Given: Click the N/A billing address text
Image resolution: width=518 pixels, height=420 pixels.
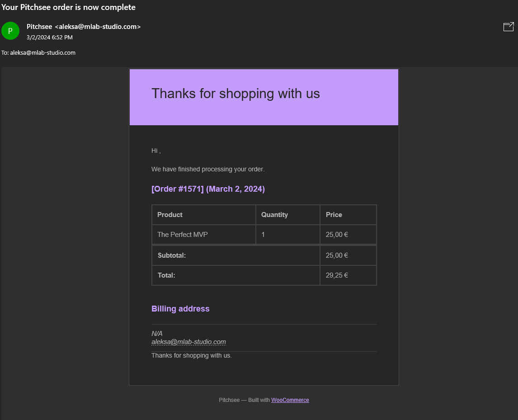Looking at the screenshot, I should coord(157,334).
